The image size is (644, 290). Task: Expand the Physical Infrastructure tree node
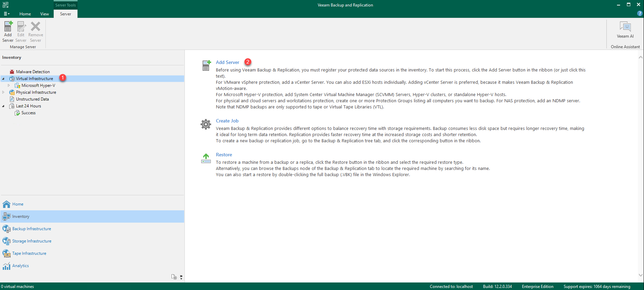(3, 92)
